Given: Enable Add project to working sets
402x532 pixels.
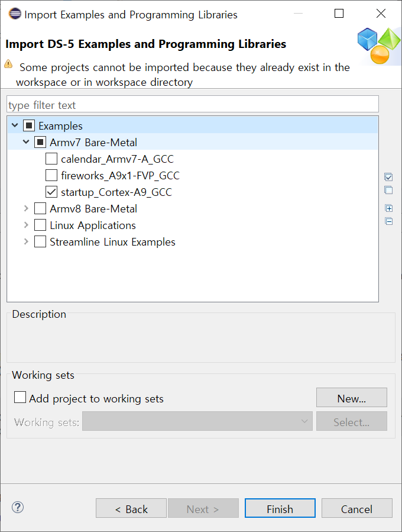Looking at the screenshot, I should click(20, 397).
